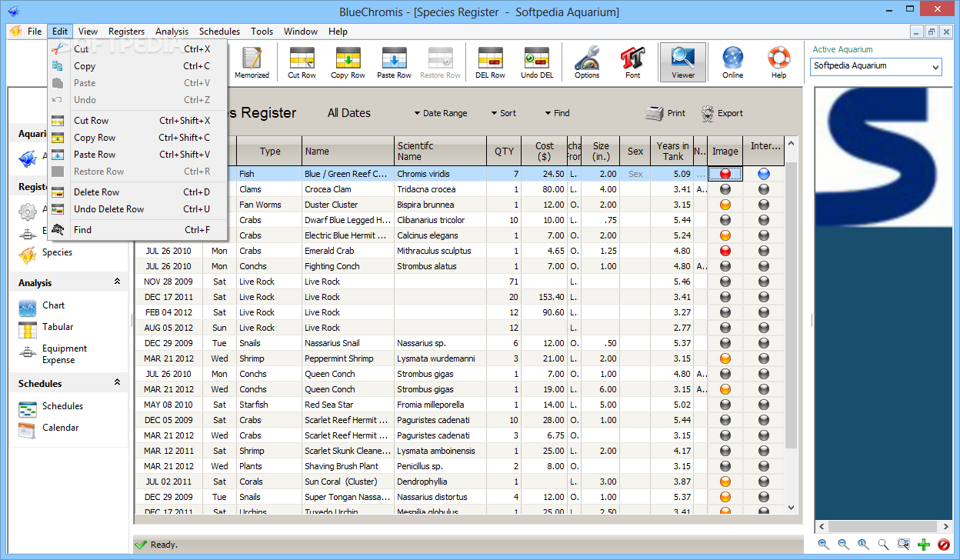The width and height of the screenshot is (960, 560).
Task: Choose Copy from the Edit menu
Action: point(137,66)
